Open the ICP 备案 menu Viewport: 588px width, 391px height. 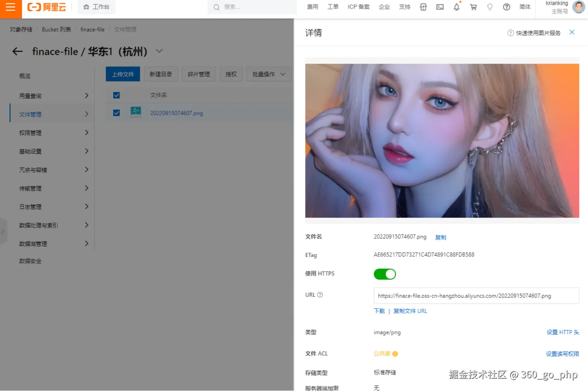[x=359, y=7]
